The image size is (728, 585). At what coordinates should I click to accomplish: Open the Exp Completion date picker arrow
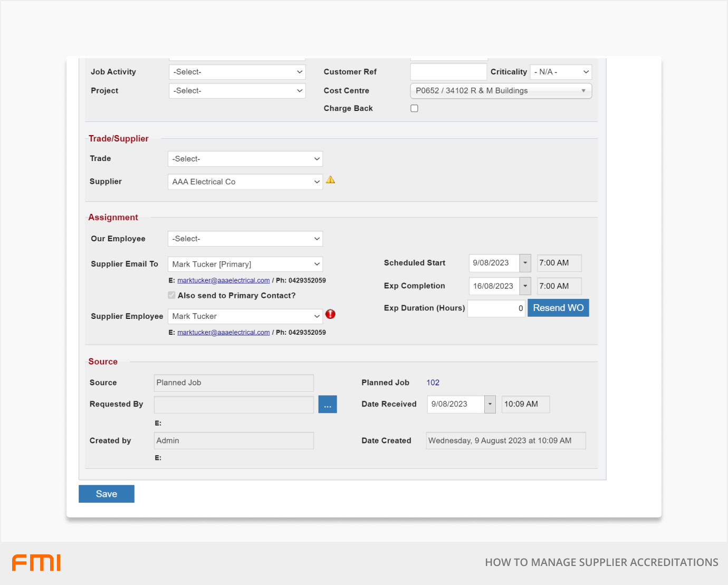click(x=525, y=286)
